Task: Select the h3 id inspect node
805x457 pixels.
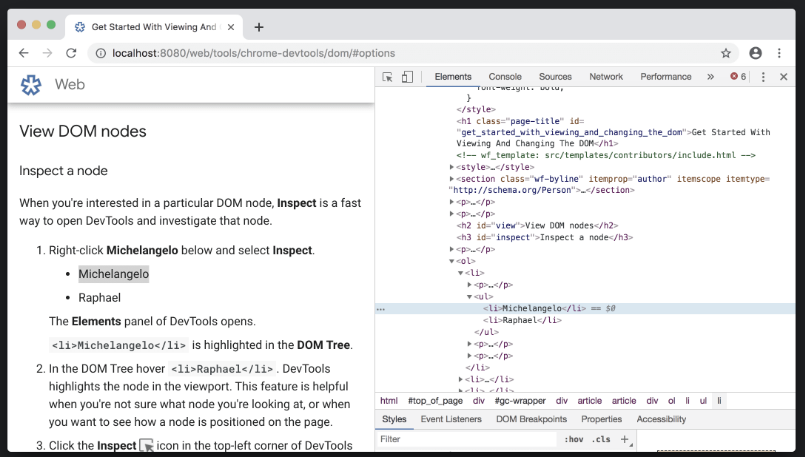Action: pos(544,237)
